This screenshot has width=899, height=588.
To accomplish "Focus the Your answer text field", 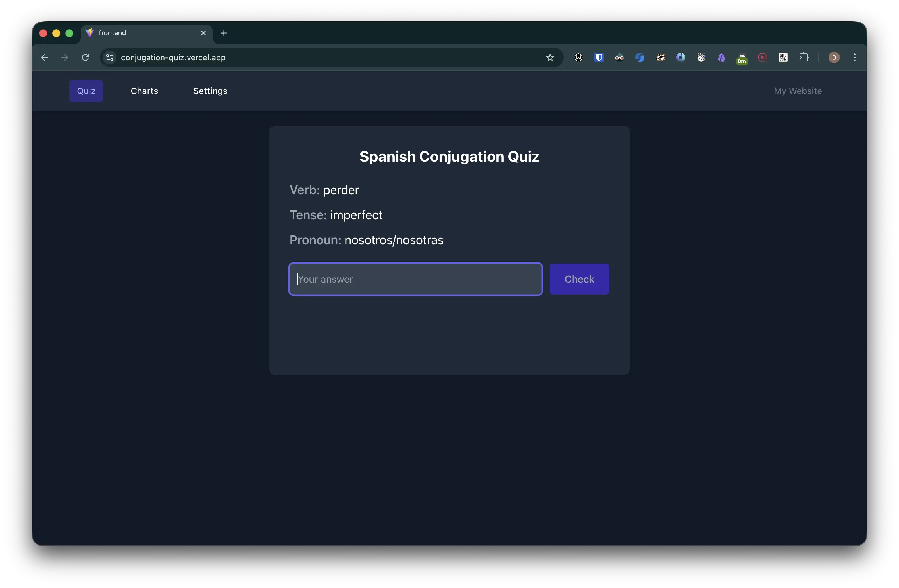I will [415, 279].
